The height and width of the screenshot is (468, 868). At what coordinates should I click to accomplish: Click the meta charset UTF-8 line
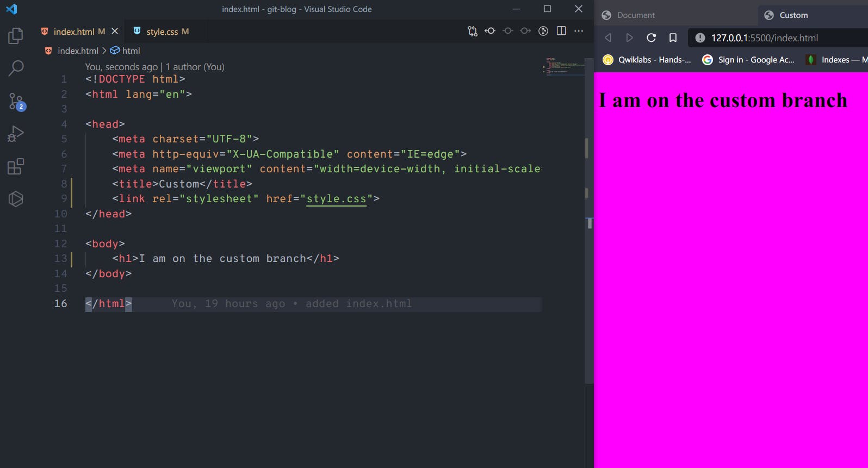185,139
